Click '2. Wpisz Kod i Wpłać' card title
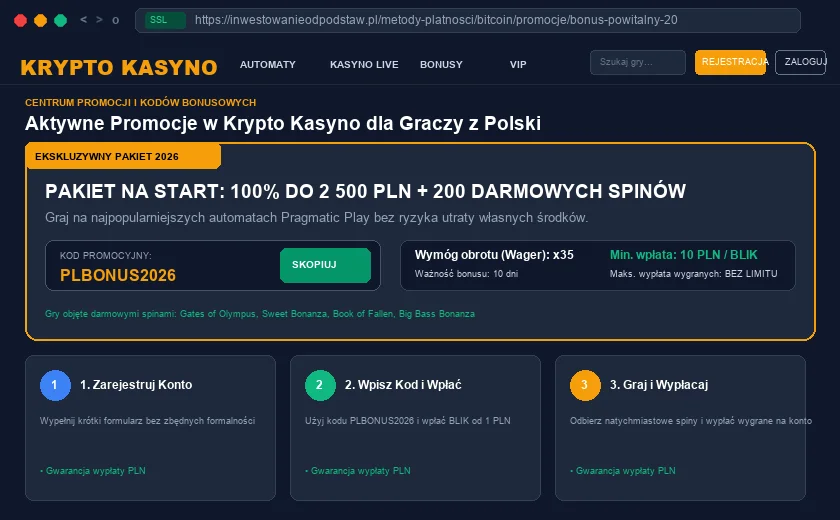This screenshot has width=840, height=520. tap(403, 385)
